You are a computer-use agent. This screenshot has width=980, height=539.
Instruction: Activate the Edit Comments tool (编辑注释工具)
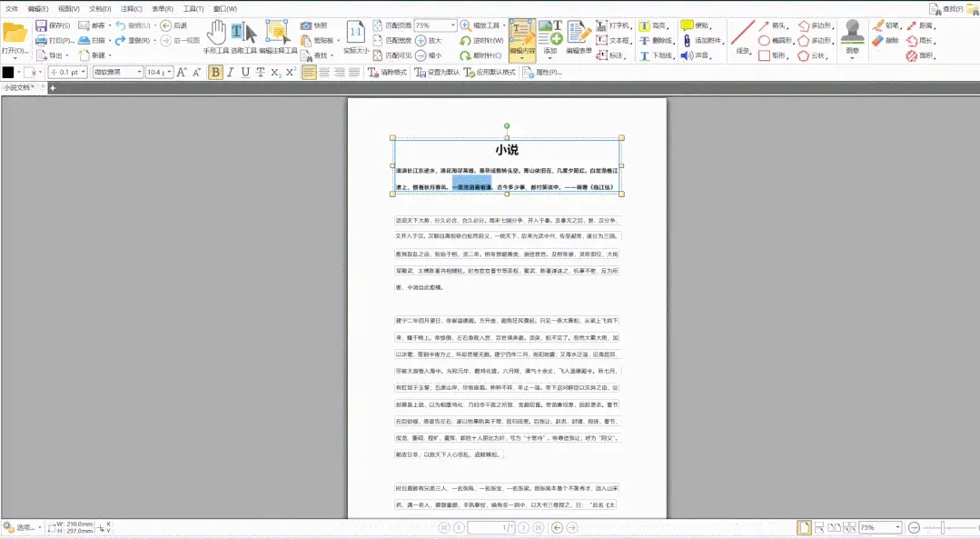tap(278, 36)
